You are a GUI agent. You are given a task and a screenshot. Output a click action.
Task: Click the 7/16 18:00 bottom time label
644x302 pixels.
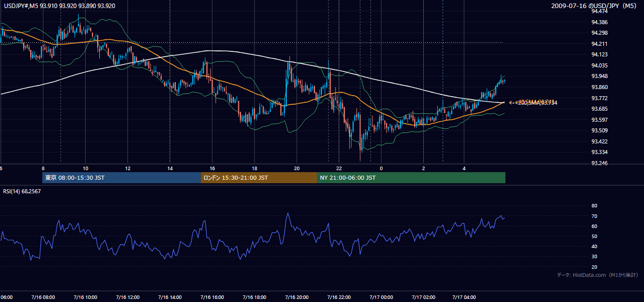(x=254, y=297)
